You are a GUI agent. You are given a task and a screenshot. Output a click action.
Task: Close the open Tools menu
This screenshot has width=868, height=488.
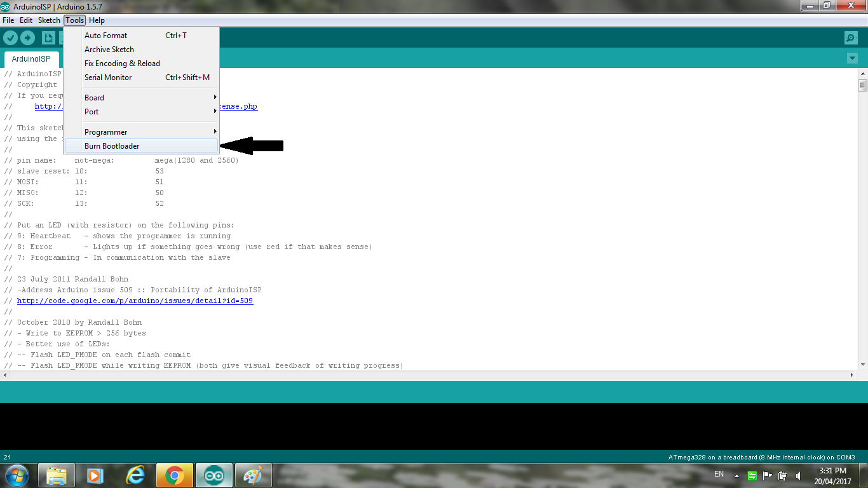coord(74,20)
